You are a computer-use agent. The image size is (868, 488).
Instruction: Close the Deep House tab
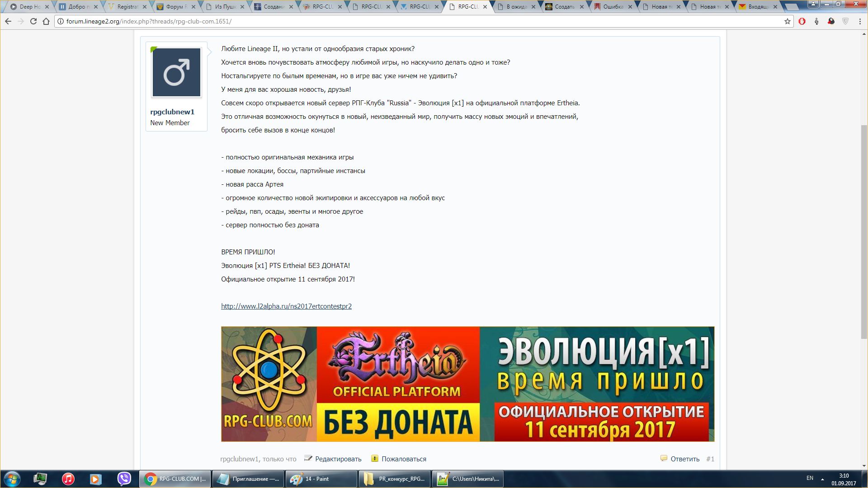[x=46, y=7]
